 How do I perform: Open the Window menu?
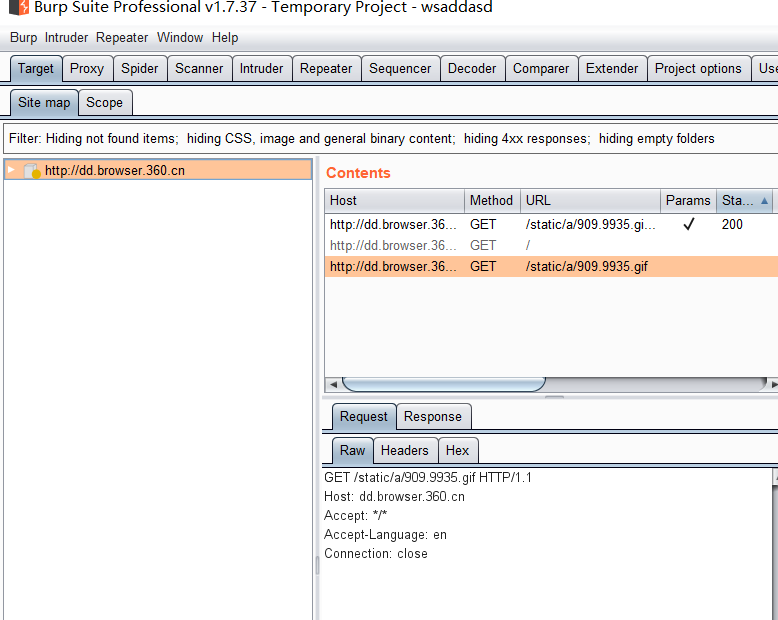pos(180,38)
